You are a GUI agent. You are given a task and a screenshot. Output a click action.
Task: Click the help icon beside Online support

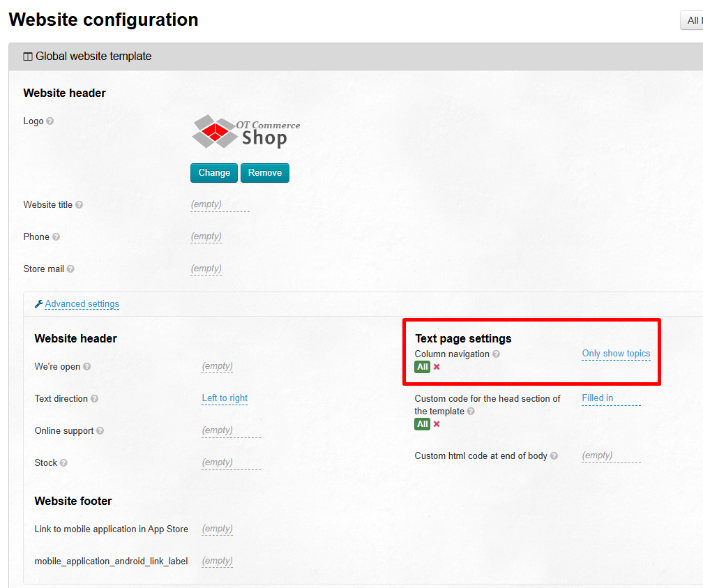coord(100,431)
